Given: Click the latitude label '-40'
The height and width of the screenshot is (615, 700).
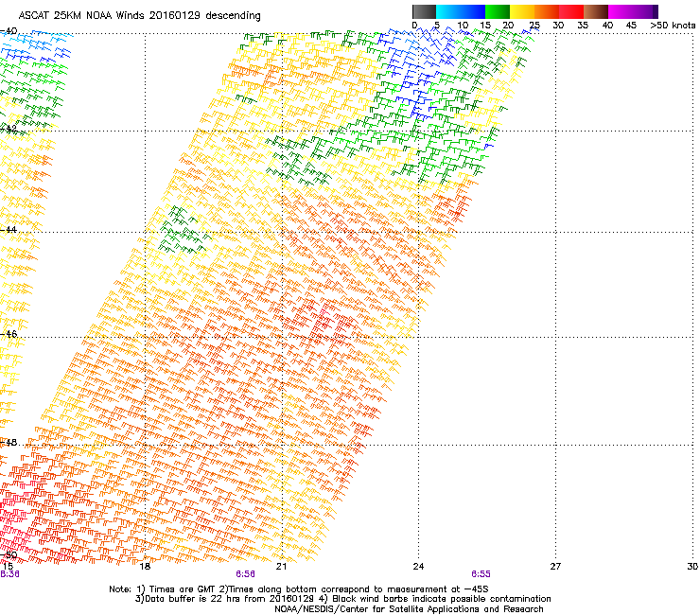Looking at the screenshot, I should point(9,31).
